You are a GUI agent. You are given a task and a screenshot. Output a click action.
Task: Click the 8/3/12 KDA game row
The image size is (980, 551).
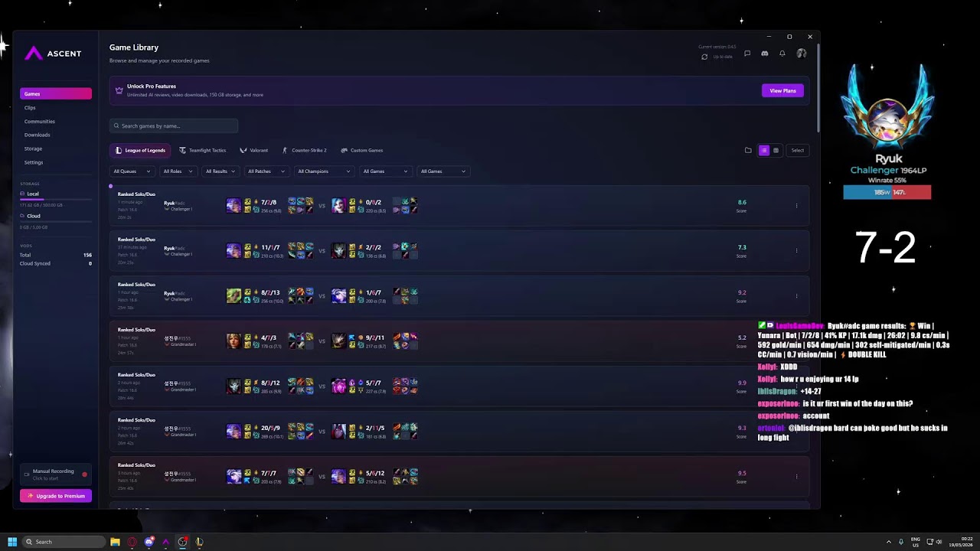coord(459,386)
